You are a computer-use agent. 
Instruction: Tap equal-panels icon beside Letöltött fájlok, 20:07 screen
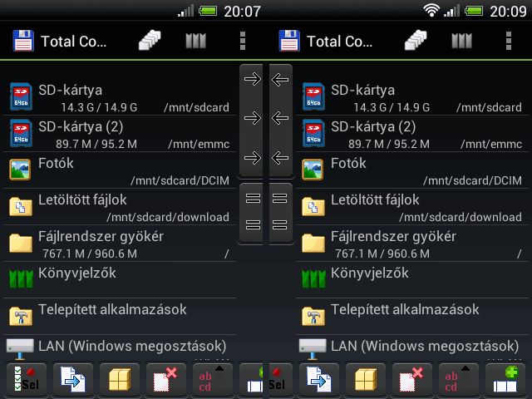coord(253,198)
